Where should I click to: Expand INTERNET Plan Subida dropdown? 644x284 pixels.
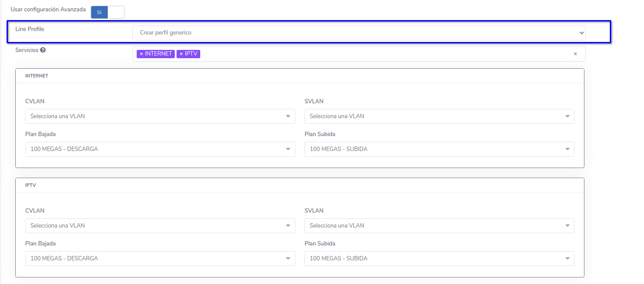(x=439, y=149)
